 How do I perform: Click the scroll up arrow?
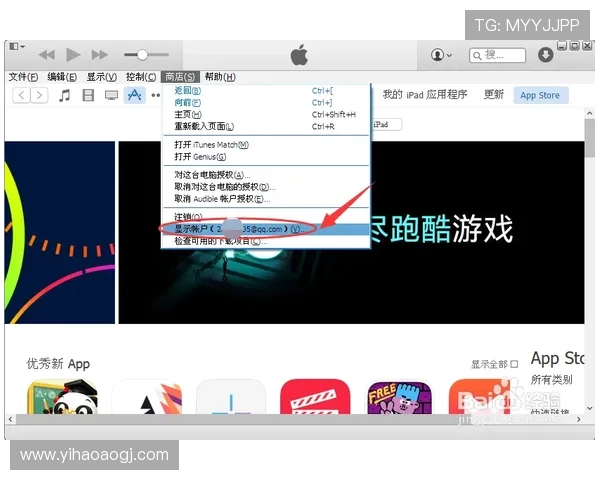[590, 113]
